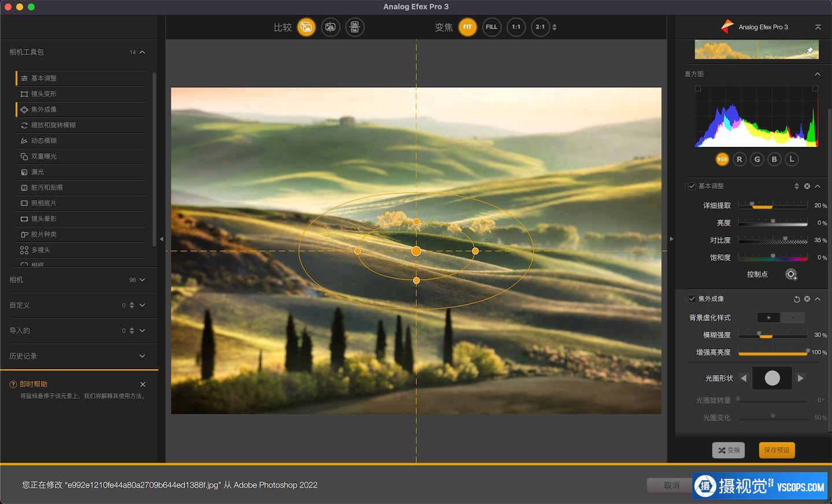The height and width of the screenshot is (504, 832).
Task: Click the split preview compare icon
Action: click(x=331, y=27)
